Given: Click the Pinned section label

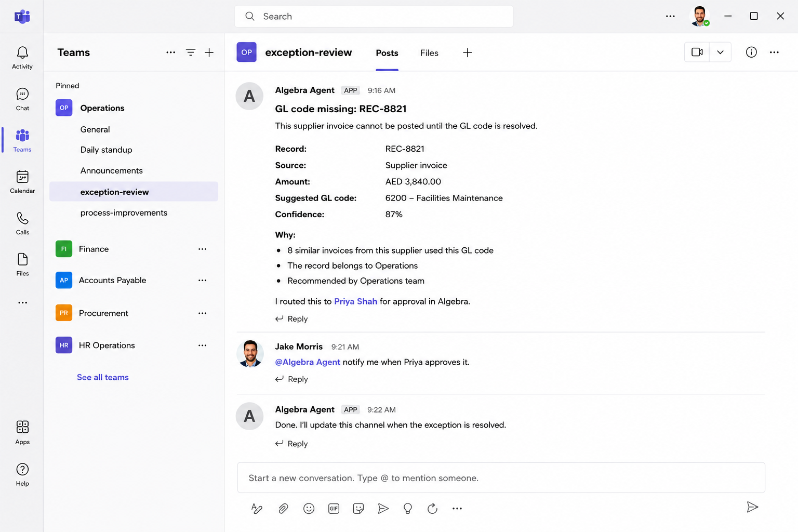Looking at the screenshot, I should pyautogui.click(x=68, y=86).
